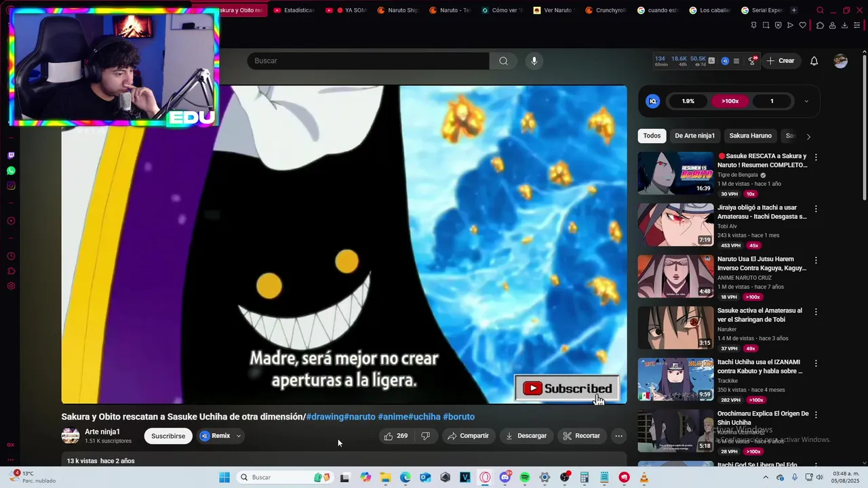Click the Suscribirse button
Image resolution: width=868 pixels, height=488 pixels.
168,436
